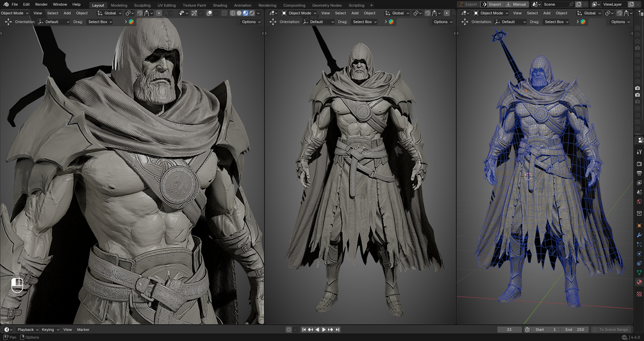
Task: Open the Scene properties tab icon
Action: coord(639,192)
